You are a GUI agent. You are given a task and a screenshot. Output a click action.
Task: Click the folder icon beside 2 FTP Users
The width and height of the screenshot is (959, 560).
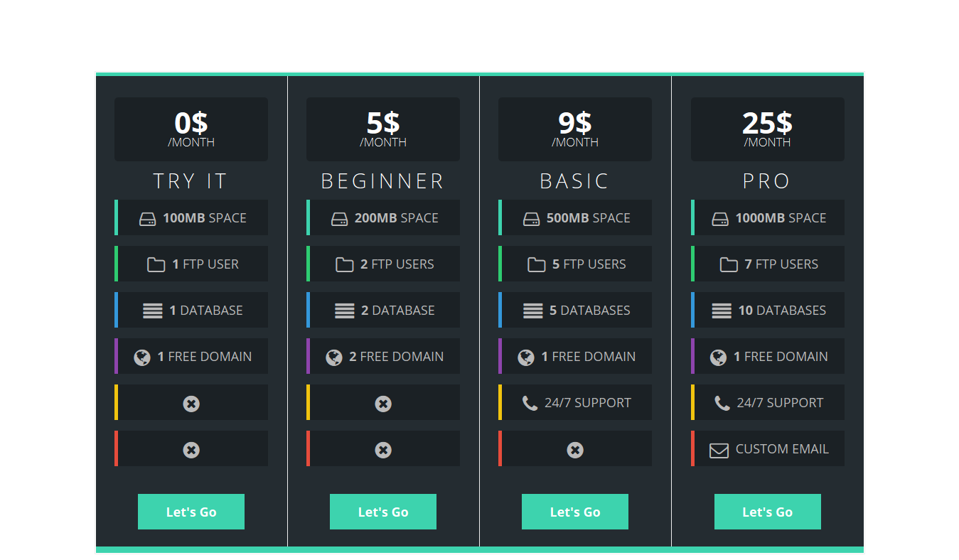click(x=344, y=265)
